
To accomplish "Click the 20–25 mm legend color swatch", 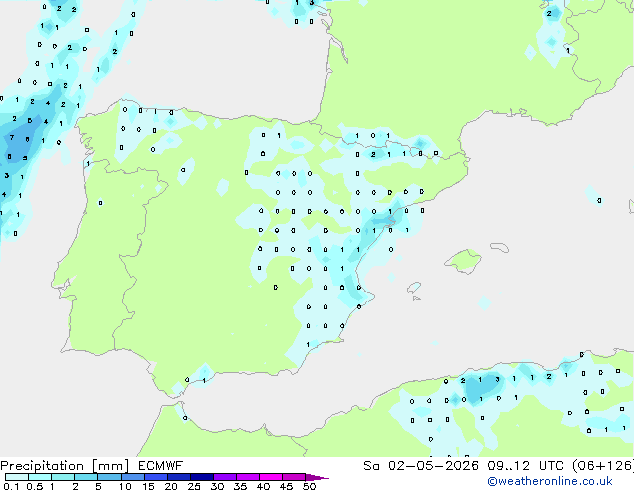I will pyautogui.click(x=178, y=477).
